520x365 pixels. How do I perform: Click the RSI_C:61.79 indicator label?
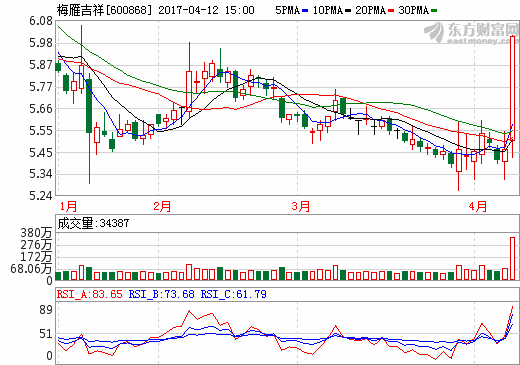click(233, 294)
